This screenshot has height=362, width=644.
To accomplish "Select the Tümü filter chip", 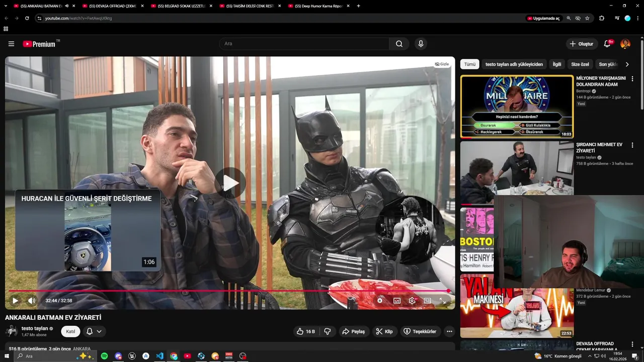I will coord(469,64).
